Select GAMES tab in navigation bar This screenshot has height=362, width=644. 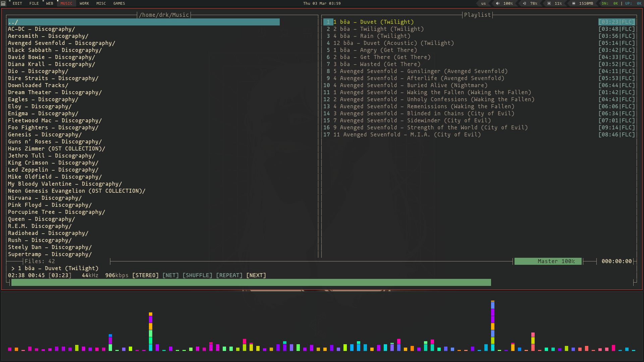pyautogui.click(x=119, y=3)
